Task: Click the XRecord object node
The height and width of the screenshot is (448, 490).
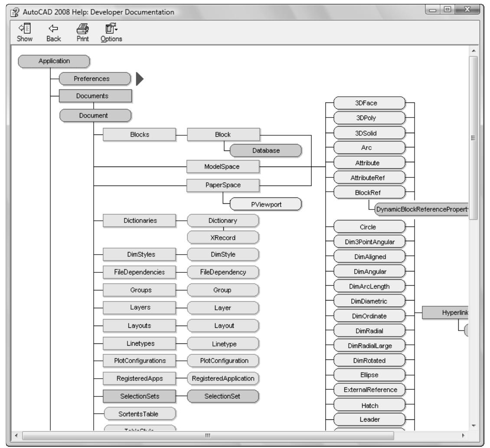Action: pyautogui.click(x=223, y=238)
